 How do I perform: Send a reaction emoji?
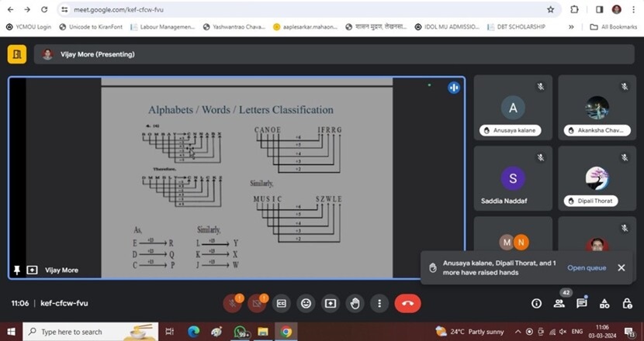pos(306,303)
